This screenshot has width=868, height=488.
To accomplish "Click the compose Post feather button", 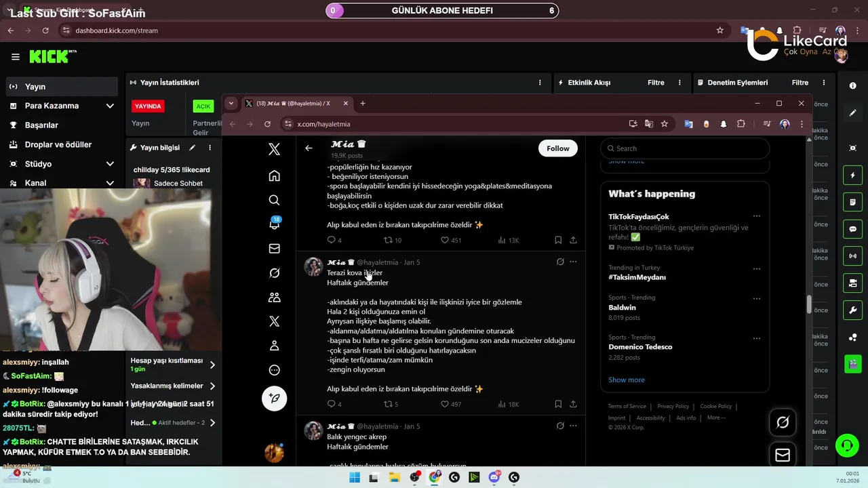I will tap(275, 399).
